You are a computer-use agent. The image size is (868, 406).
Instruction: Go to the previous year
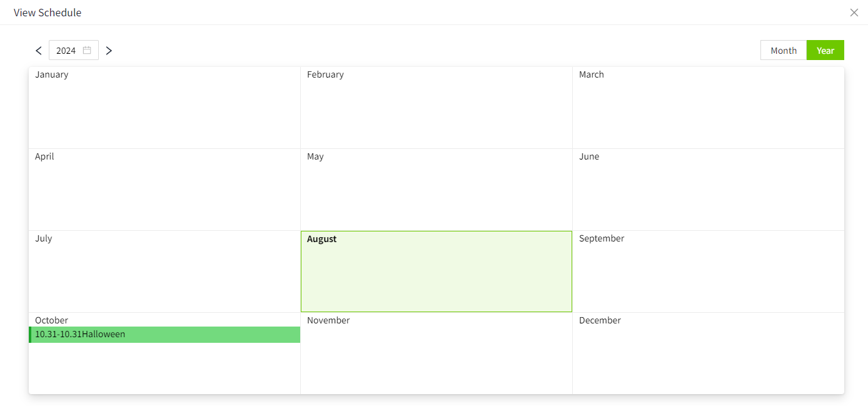coord(39,51)
